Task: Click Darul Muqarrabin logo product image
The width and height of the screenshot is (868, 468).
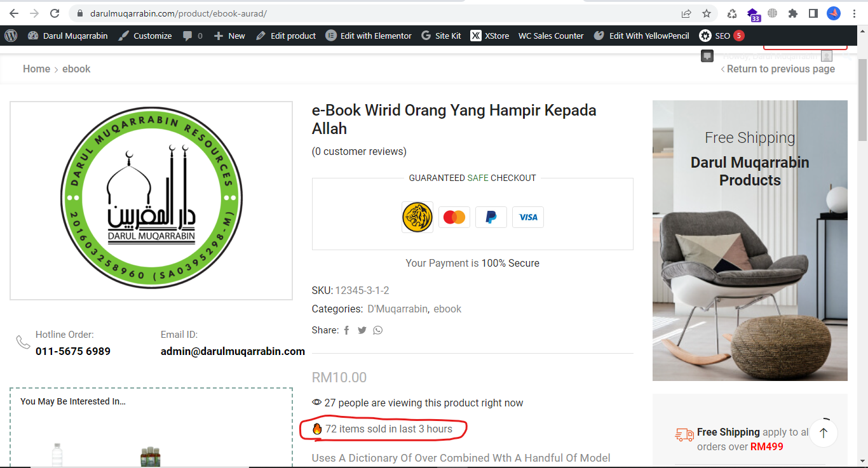Action: [x=151, y=200]
